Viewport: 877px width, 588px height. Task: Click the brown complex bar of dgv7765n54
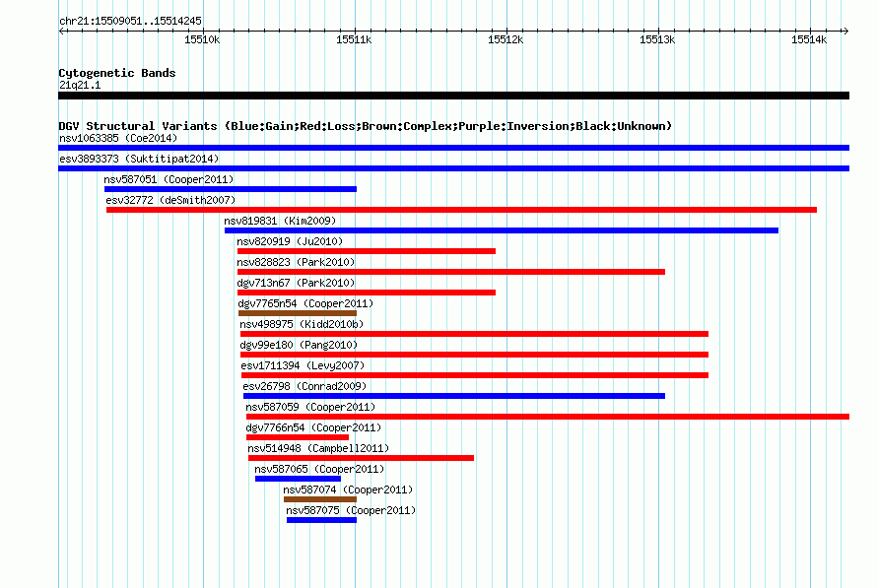click(x=298, y=313)
